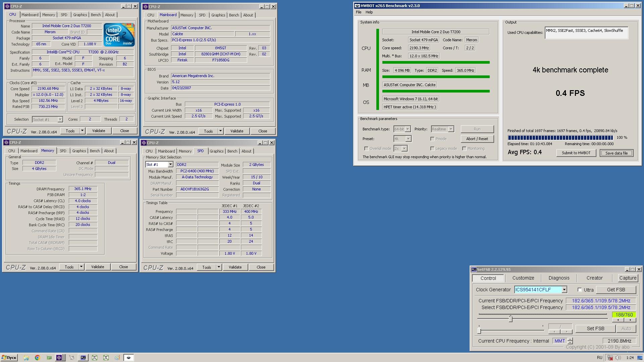Click the 188/760 FSB value field
Screen dimensions: 644x362
click(x=624, y=315)
